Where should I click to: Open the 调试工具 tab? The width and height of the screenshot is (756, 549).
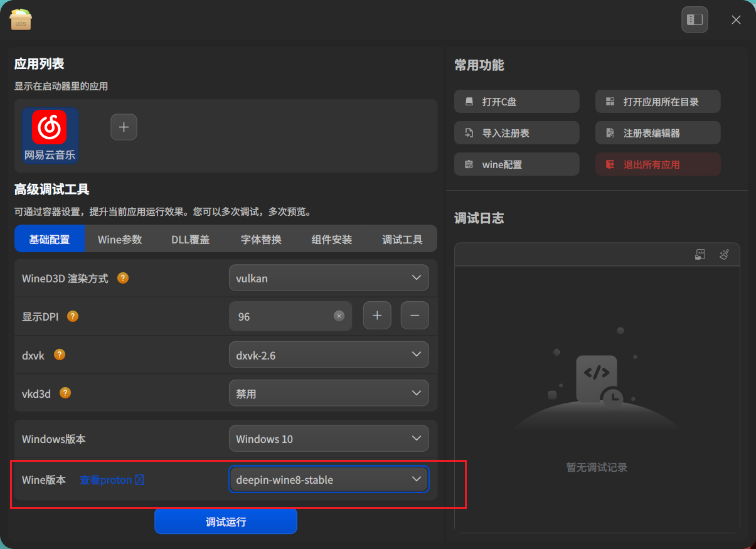click(x=402, y=239)
